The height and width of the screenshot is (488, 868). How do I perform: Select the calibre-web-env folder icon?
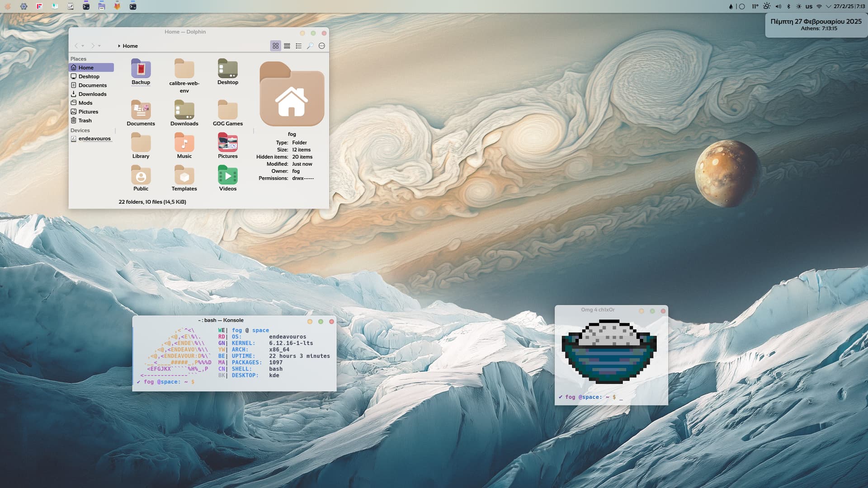click(184, 69)
